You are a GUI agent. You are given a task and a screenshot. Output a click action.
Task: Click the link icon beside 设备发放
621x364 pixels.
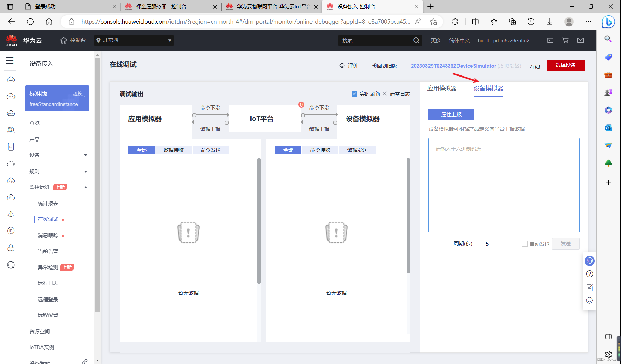85,361
